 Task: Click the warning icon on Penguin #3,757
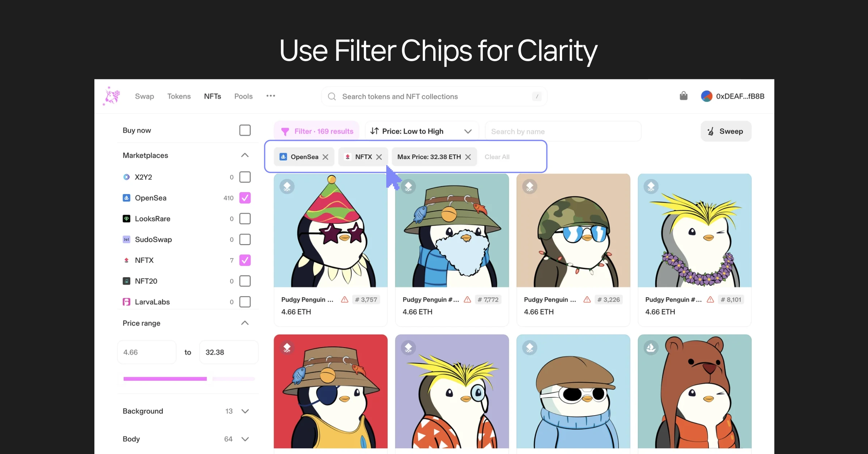tap(345, 299)
